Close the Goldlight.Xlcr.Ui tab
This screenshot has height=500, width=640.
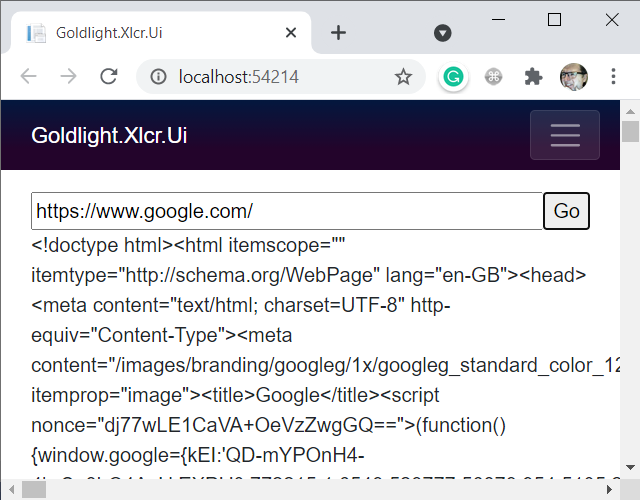coord(291,33)
